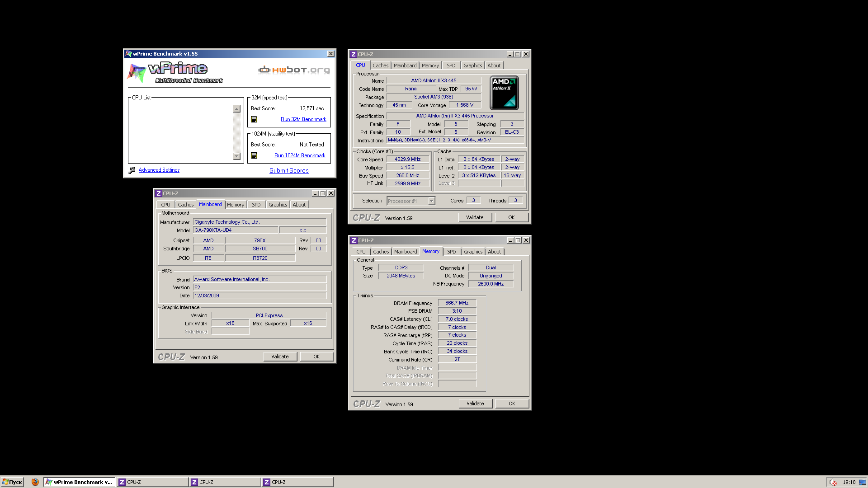Click the wPrime Benchmark taskbar button
868x488 pixels.
tap(80, 482)
